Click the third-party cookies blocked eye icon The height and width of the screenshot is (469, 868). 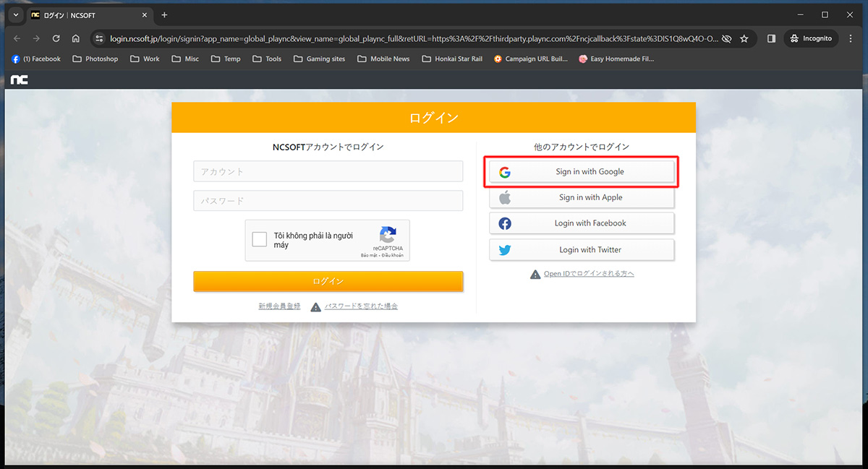[726, 38]
